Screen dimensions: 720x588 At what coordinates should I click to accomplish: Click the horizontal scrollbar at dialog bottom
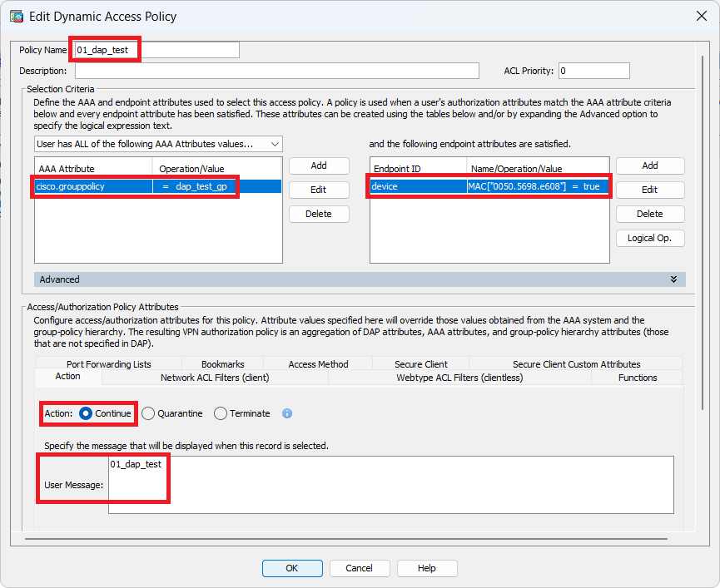coord(346,539)
